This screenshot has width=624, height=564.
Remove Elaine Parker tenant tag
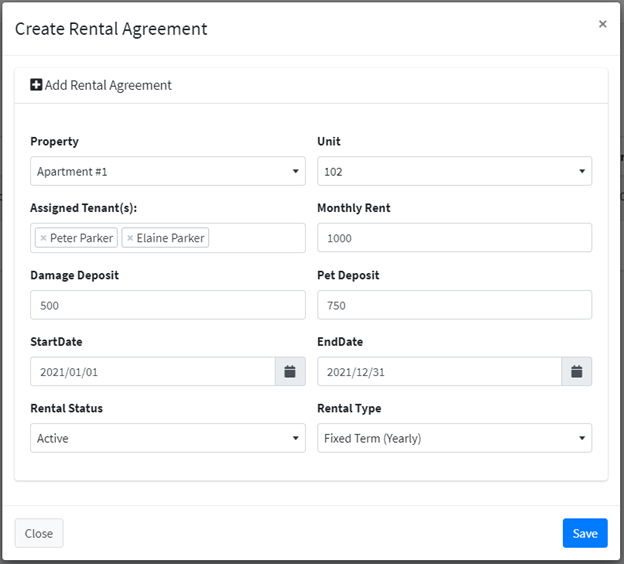pyautogui.click(x=130, y=238)
